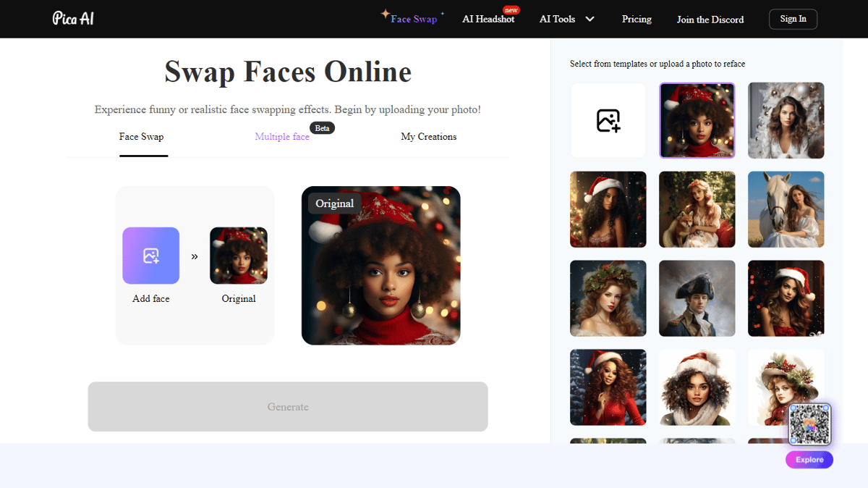Click the Sign In button
Viewport: 868px width, 488px height.
point(793,19)
